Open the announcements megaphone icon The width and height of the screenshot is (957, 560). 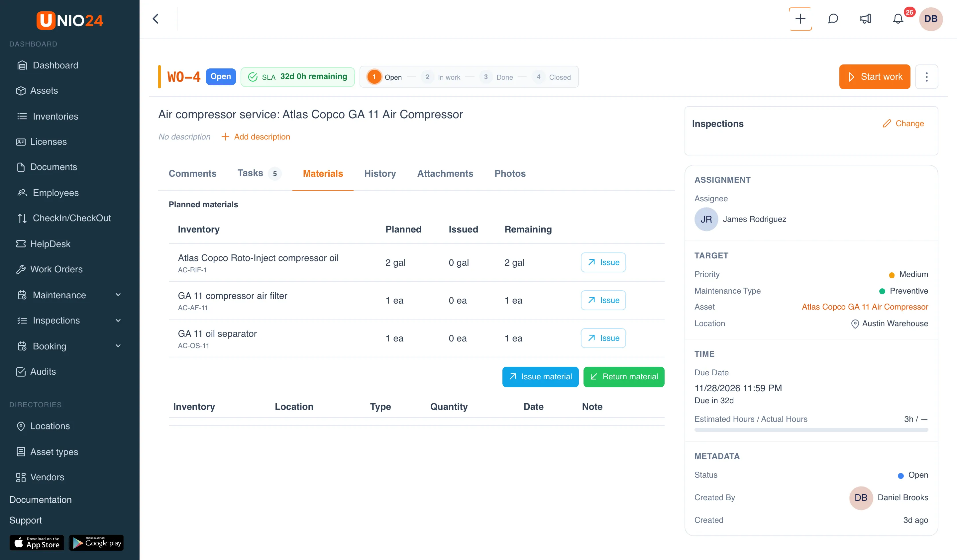(x=866, y=19)
